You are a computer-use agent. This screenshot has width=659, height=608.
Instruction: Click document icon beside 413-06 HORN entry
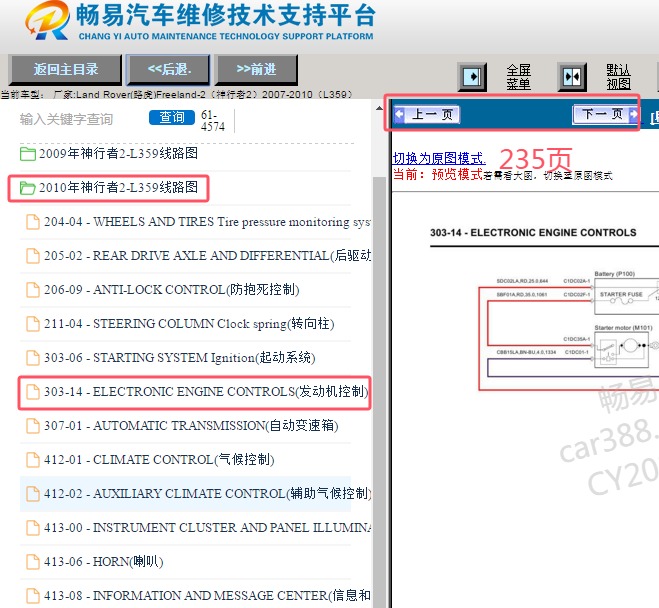(x=33, y=562)
